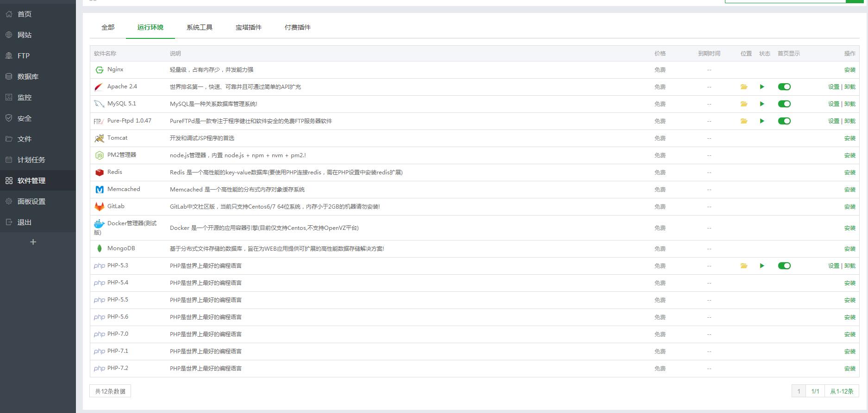The image size is (868, 413).
Task: Toggle PHP-5.3 homepage display switch
Action: [784, 266]
